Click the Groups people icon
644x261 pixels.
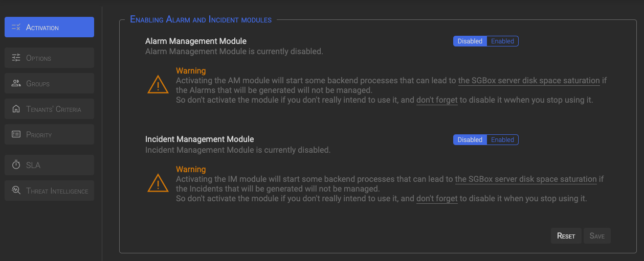[x=16, y=83]
